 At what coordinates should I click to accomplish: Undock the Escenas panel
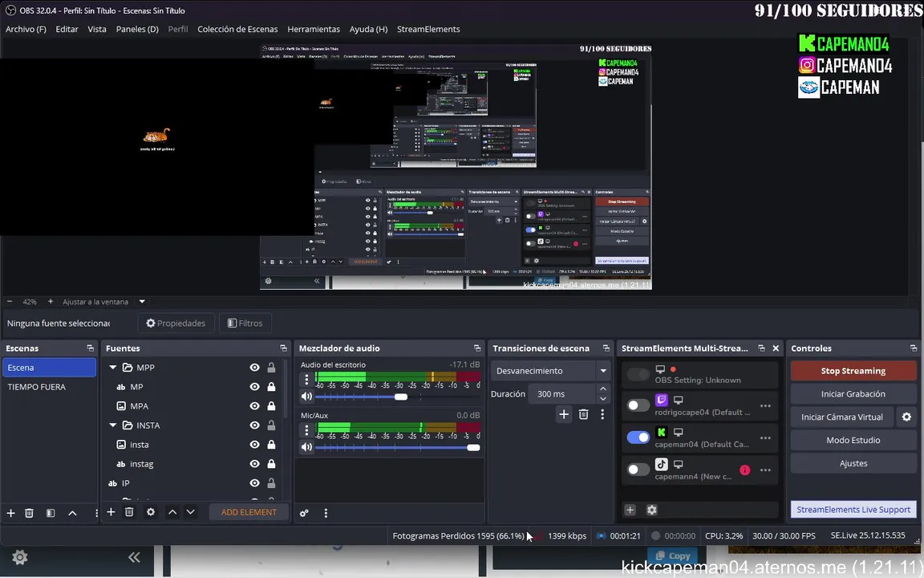coord(90,348)
